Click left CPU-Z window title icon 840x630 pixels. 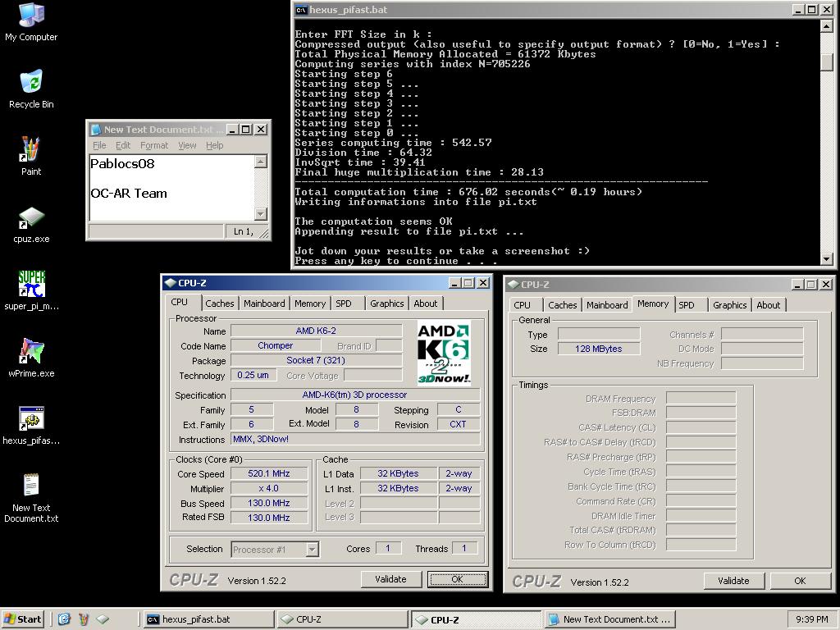[170, 283]
